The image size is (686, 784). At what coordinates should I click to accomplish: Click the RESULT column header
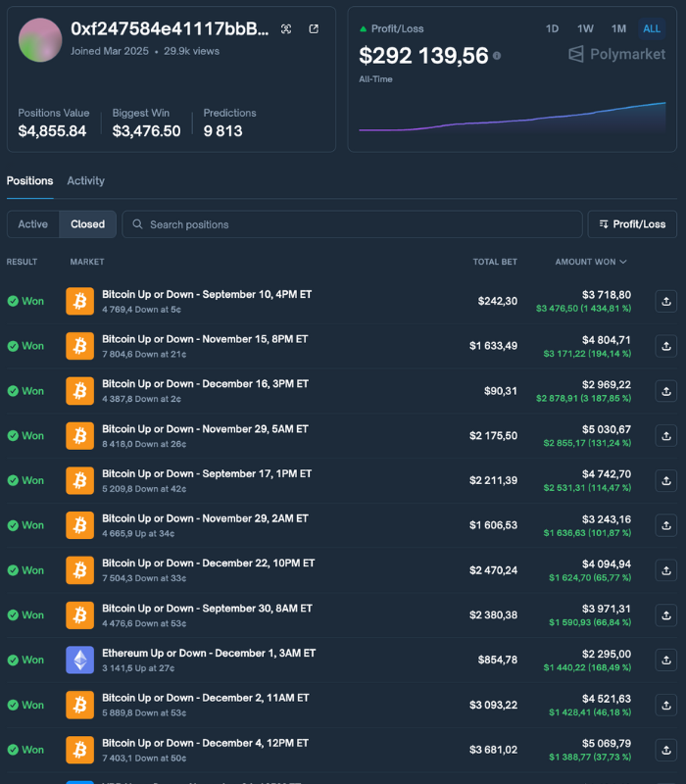(22, 262)
